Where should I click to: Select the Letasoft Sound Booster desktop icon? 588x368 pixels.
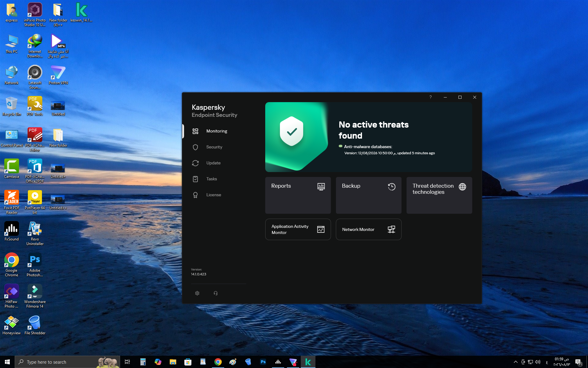point(35,77)
